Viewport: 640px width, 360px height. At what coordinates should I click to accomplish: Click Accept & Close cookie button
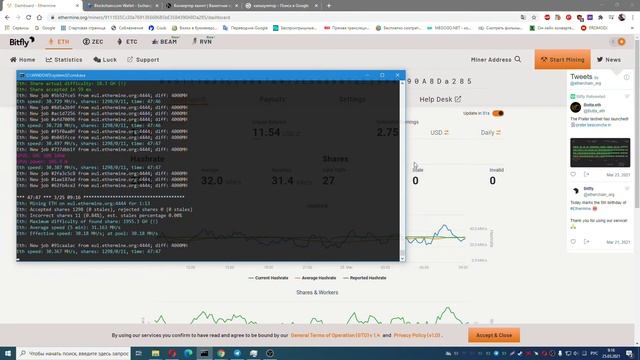(494, 335)
